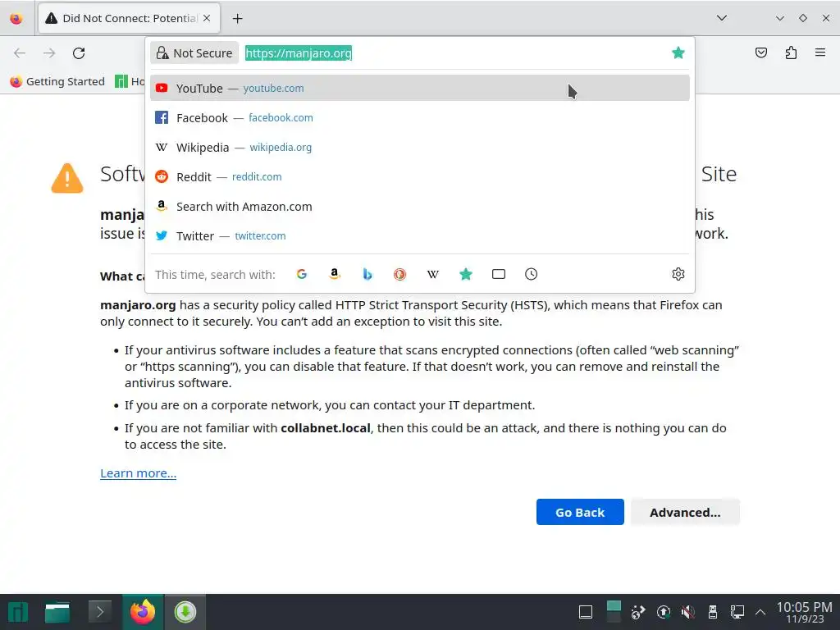Open the updates tray icon
The image size is (840, 630).
pyautogui.click(x=663, y=612)
